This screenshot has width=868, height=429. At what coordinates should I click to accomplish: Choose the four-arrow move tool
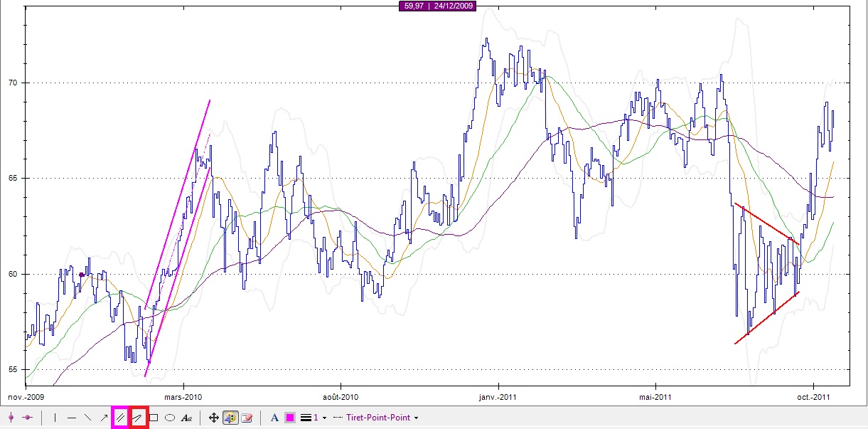(x=214, y=418)
